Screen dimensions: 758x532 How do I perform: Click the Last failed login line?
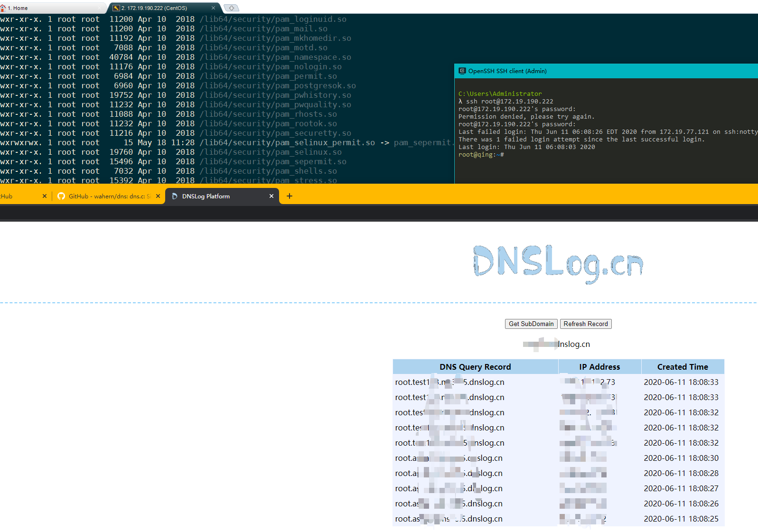[x=608, y=132]
